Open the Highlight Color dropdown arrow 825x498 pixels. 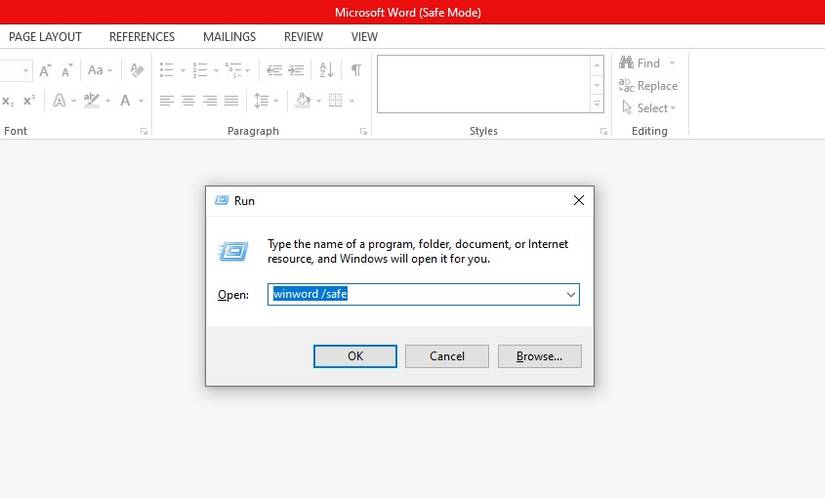[x=108, y=100]
